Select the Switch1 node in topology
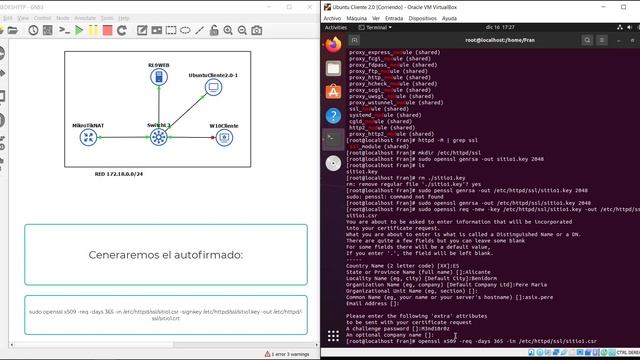Screen dimensions: 640x360 pyautogui.click(x=159, y=137)
